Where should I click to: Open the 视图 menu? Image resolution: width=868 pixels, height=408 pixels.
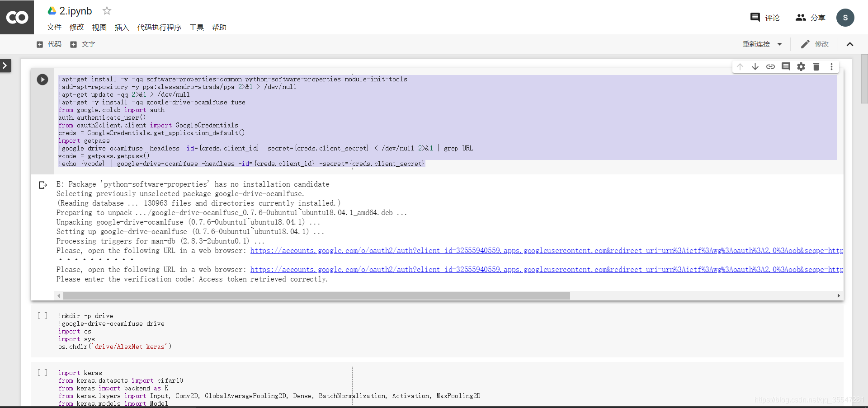click(x=99, y=27)
